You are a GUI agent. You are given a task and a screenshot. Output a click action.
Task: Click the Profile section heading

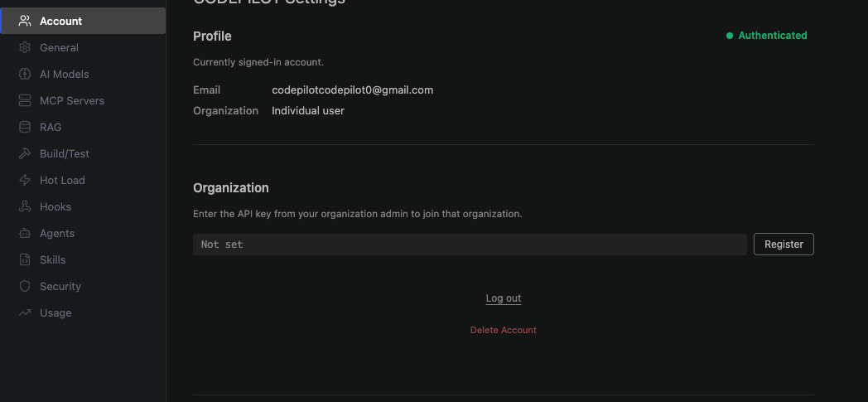212,36
